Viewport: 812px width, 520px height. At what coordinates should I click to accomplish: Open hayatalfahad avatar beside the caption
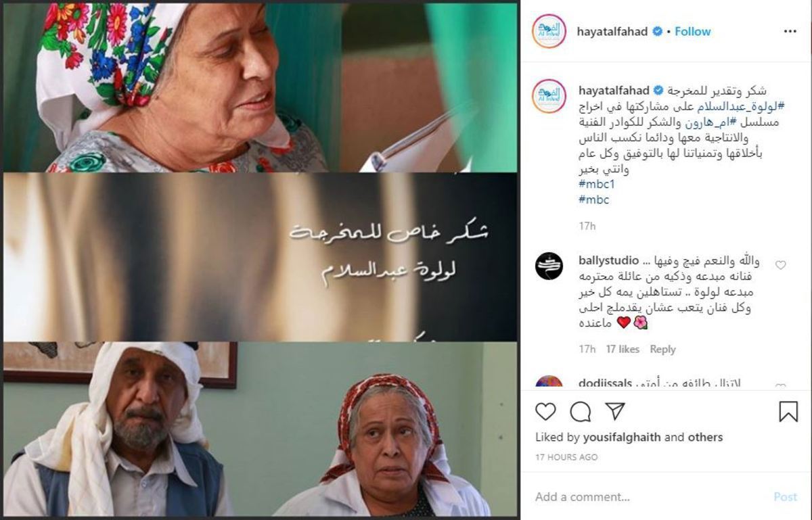tap(549, 96)
